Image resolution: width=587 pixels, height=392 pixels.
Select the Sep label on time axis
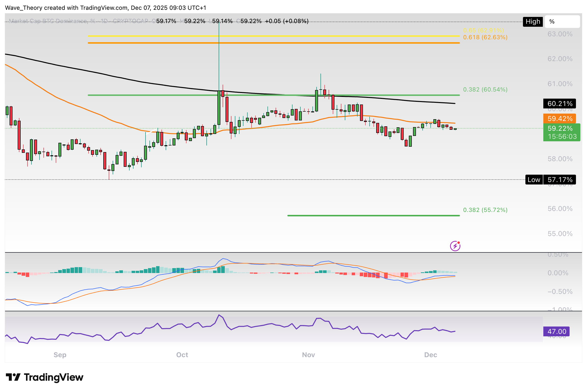60,355
